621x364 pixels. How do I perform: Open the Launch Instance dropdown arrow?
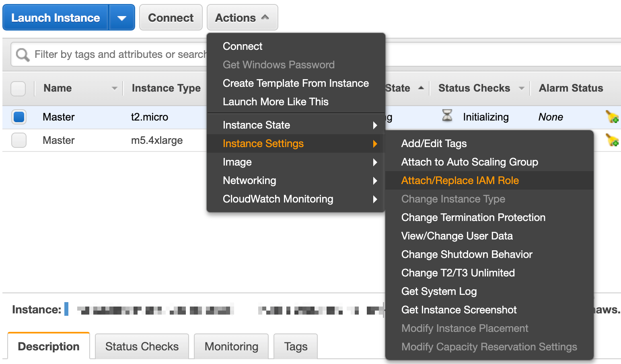[x=121, y=18]
